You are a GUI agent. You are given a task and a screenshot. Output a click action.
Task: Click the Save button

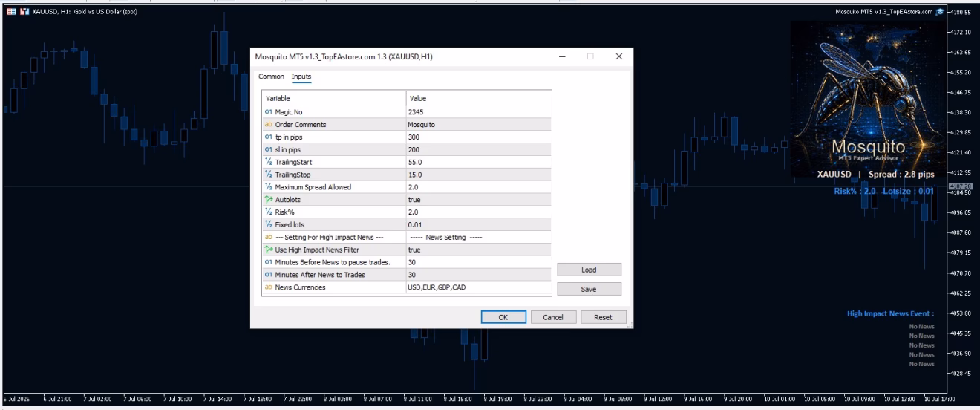pos(589,290)
